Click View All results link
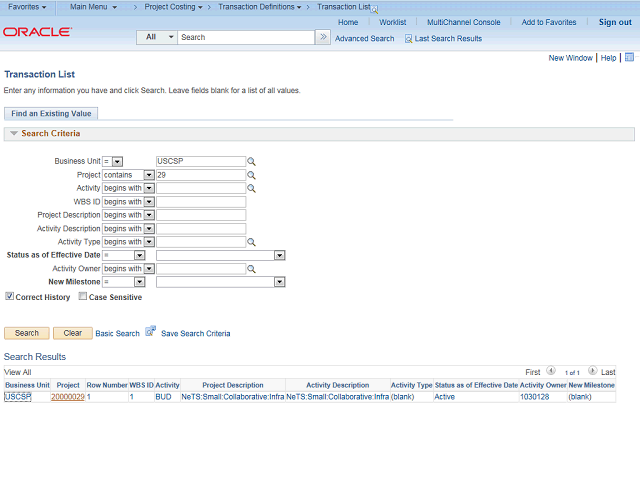Viewport: 640px width, 480px height. tap(18, 372)
